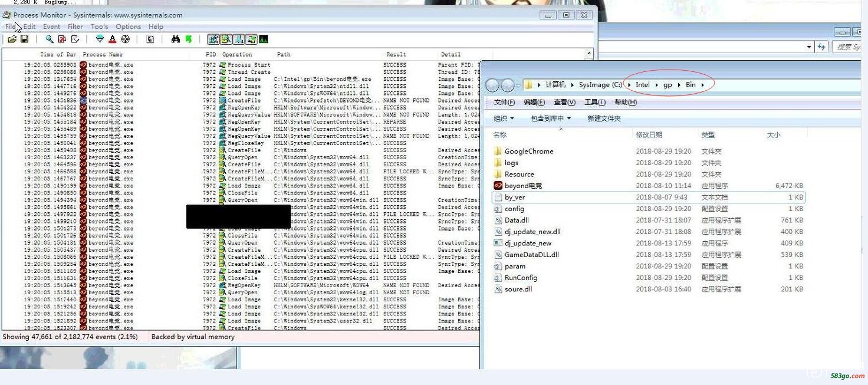This screenshot has width=868, height=385.
Task: Toggle the Show File System Activity button
Action: (226, 40)
